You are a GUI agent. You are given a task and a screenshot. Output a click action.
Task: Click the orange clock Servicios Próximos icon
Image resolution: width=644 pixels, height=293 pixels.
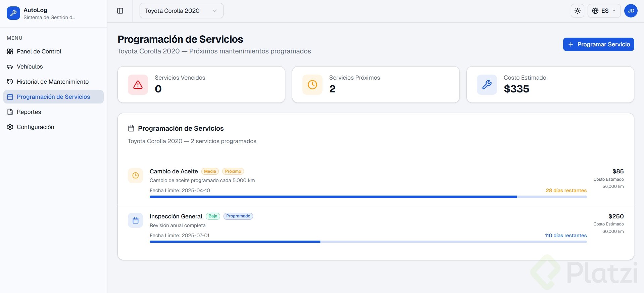tap(312, 85)
